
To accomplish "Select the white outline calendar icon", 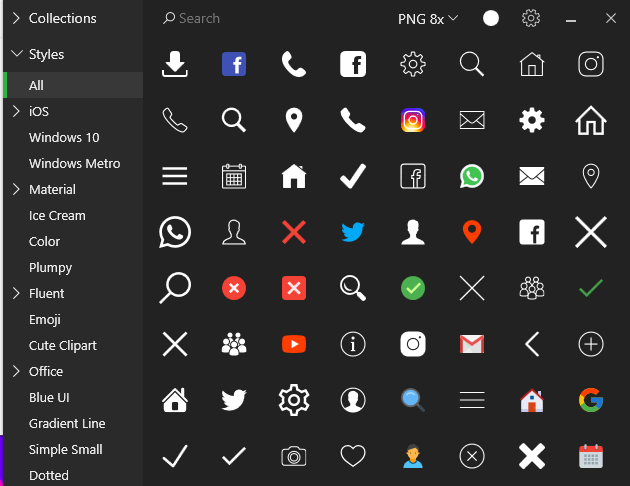I will pyautogui.click(x=234, y=176).
